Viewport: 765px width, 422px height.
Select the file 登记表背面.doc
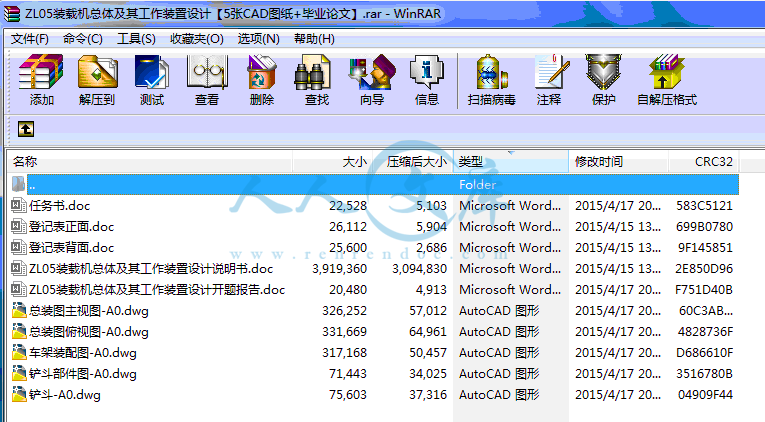[71, 248]
